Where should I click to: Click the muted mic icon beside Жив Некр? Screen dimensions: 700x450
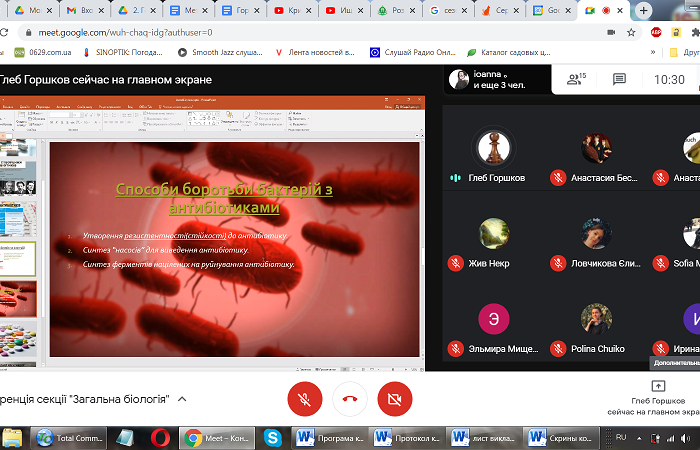pos(456,262)
